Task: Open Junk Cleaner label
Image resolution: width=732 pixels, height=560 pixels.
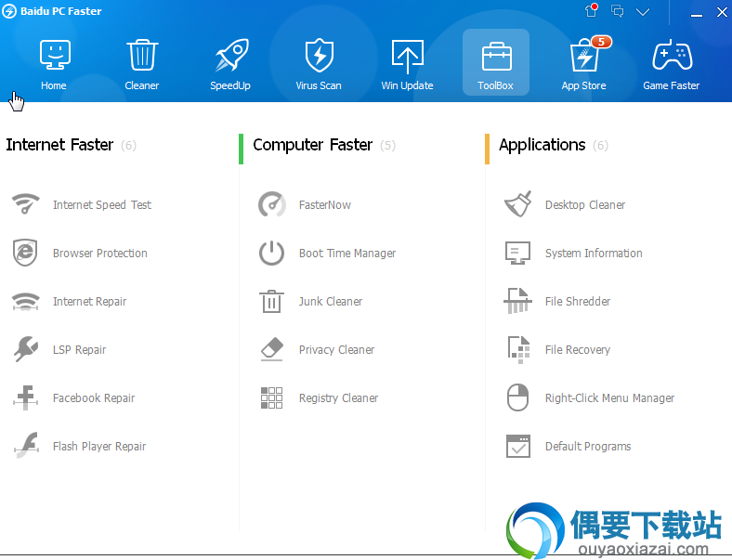Action: (x=331, y=302)
